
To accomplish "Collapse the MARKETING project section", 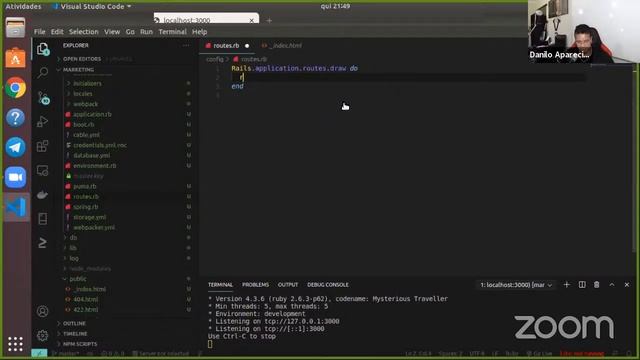I will point(78,69).
